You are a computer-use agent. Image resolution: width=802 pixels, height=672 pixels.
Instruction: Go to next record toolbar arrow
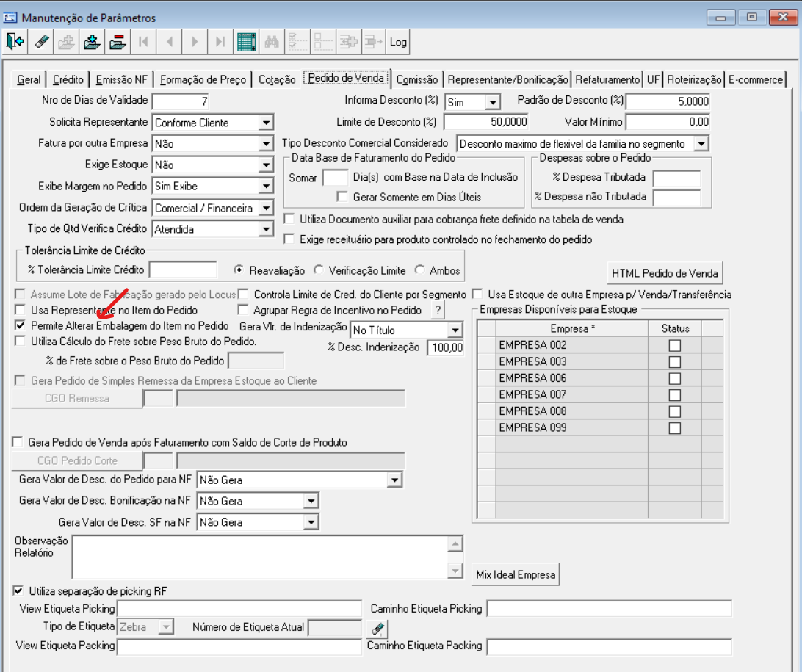click(x=195, y=42)
